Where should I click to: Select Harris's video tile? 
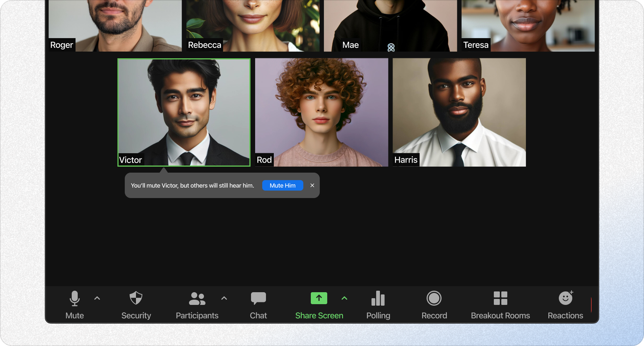pyautogui.click(x=459, y=112)
